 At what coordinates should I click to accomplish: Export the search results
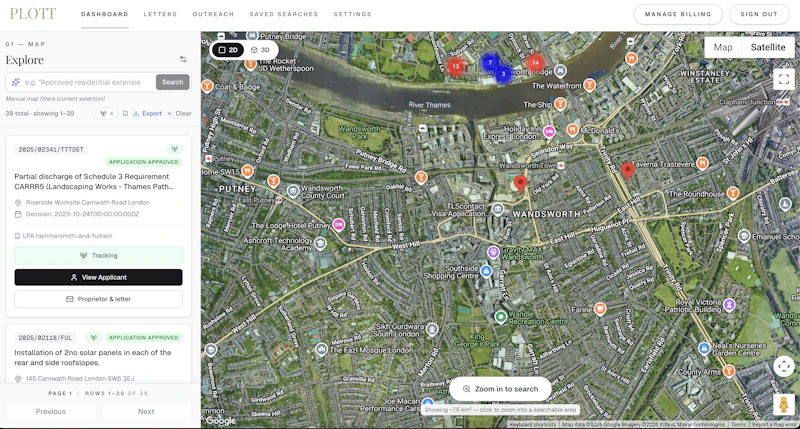[x=147, y=113]
